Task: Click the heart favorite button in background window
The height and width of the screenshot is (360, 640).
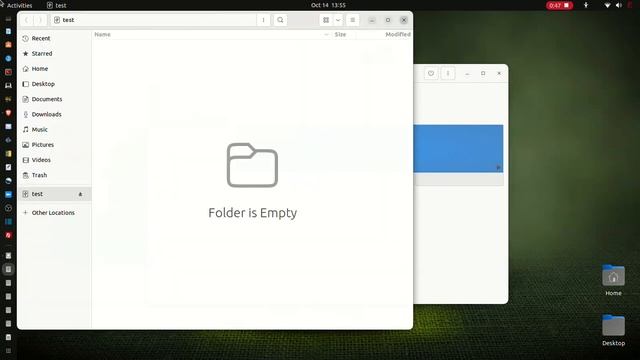Action: point(431,73)
